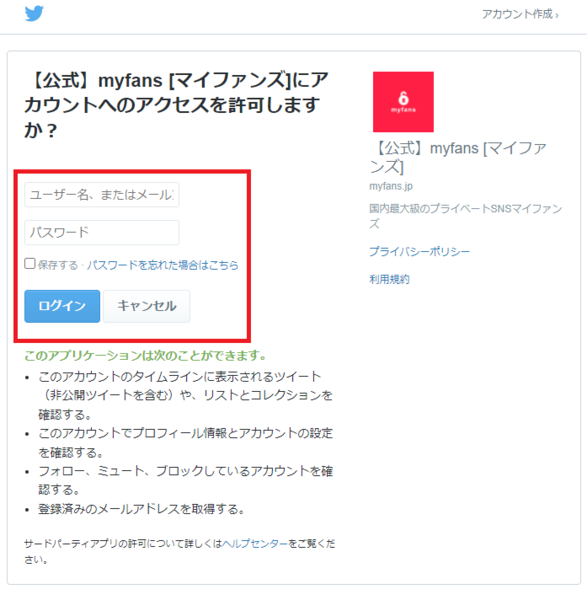Click the blue ログイン button
This screenshot has width=587, height=600.
pos(62,306)
